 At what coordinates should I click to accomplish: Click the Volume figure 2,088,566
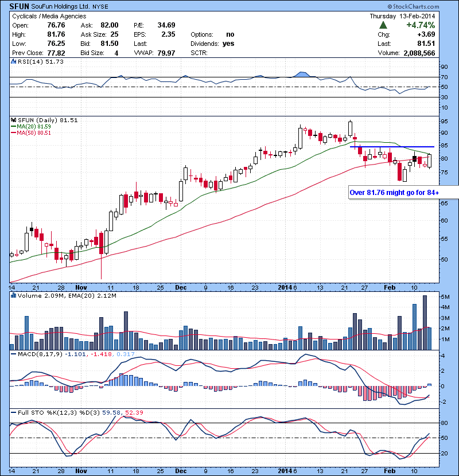(419, 53)
